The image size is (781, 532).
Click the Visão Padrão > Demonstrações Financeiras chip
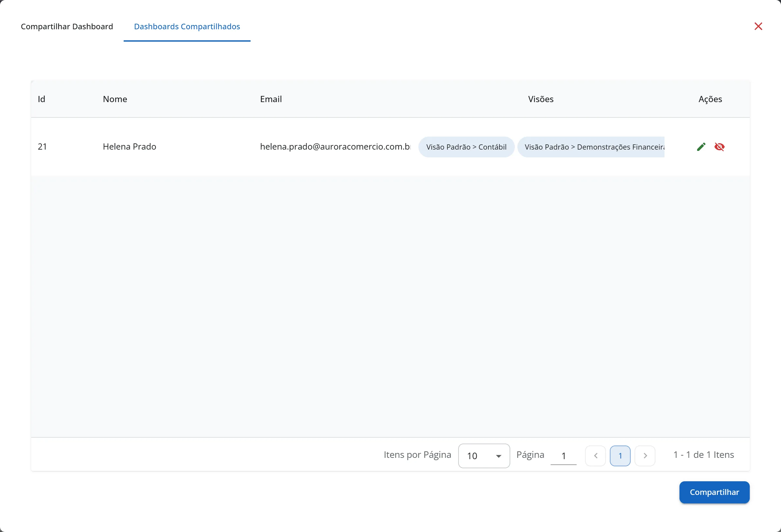(591, 147)
